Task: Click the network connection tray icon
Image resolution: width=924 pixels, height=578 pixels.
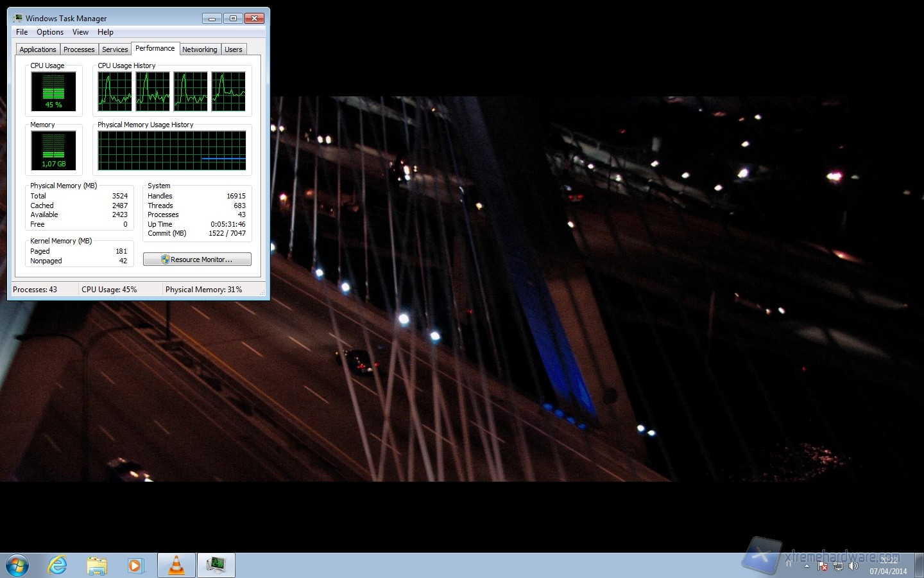Action: pos(838,566)
